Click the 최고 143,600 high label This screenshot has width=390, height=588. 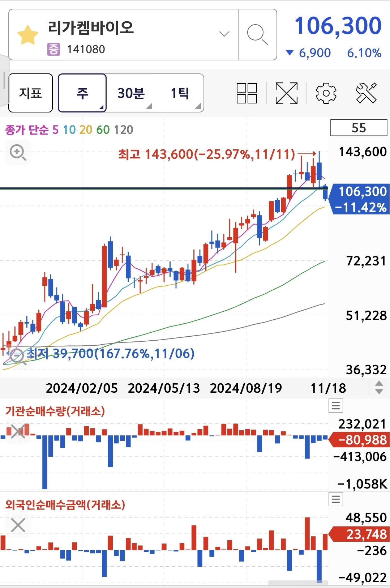[206, 154]
